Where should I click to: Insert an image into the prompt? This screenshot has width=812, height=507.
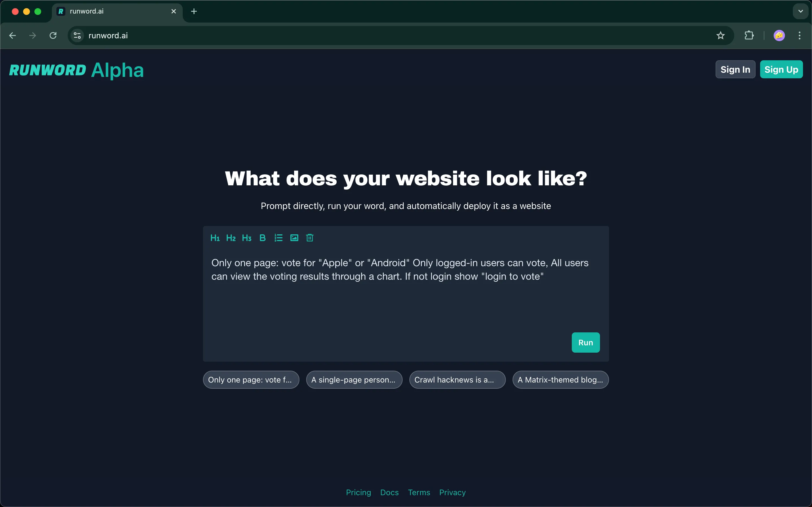pyautogui.click(x=294, y=238)
